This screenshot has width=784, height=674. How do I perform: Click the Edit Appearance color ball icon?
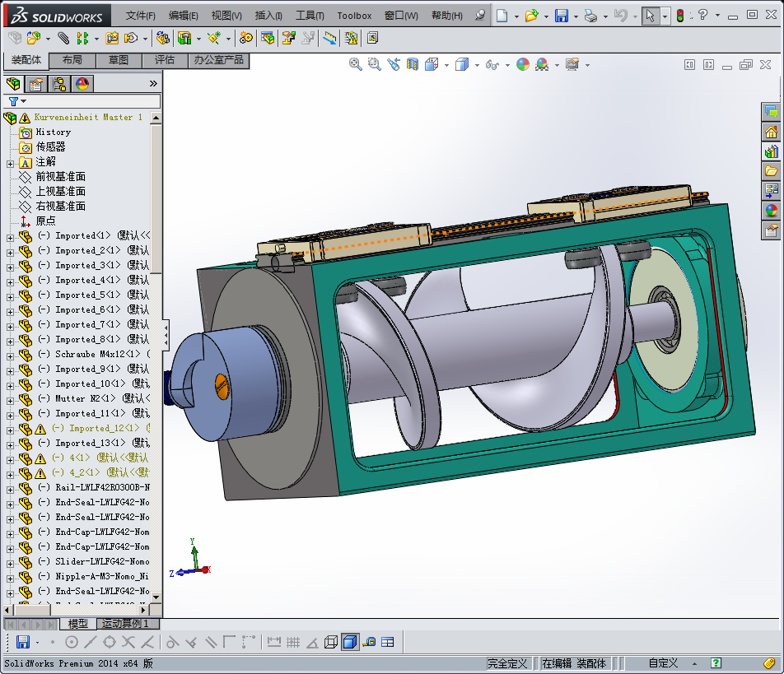click(523, 64)
